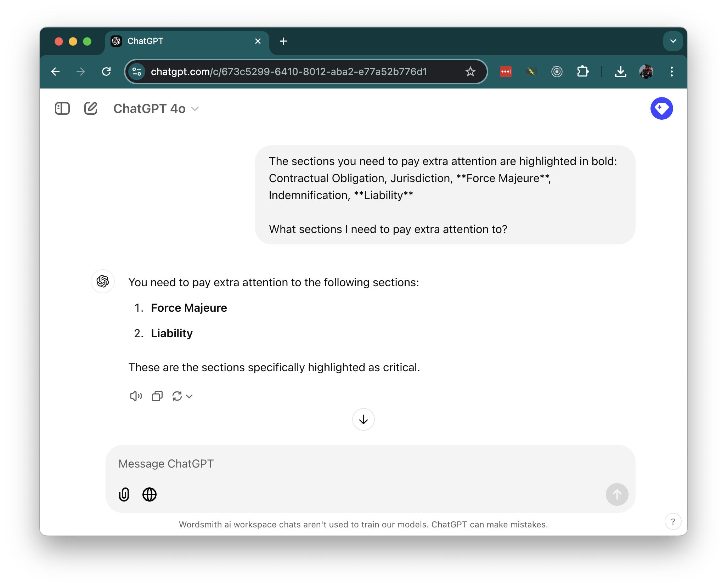Screen dimensions: 727x588
Task: Open the Wordsmith workspace badge icon
Action: (662, 108)
